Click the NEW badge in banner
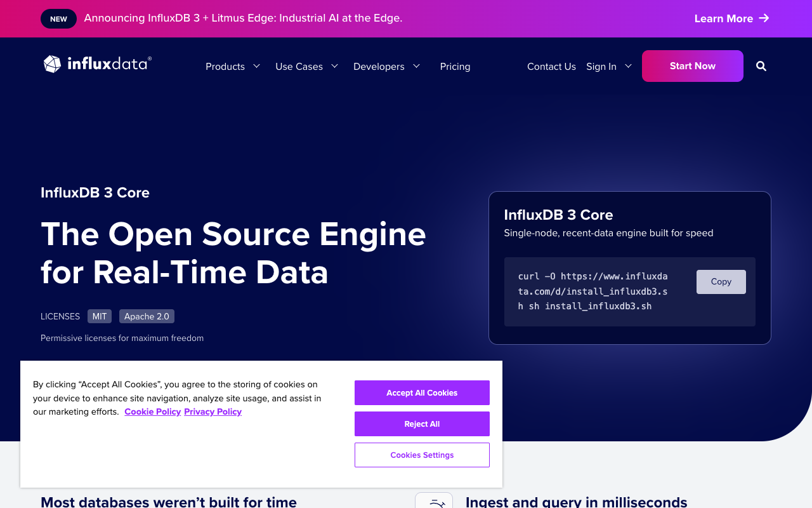Image resolution: width=812 pixels, height=508 pixels. coord(58,19)
